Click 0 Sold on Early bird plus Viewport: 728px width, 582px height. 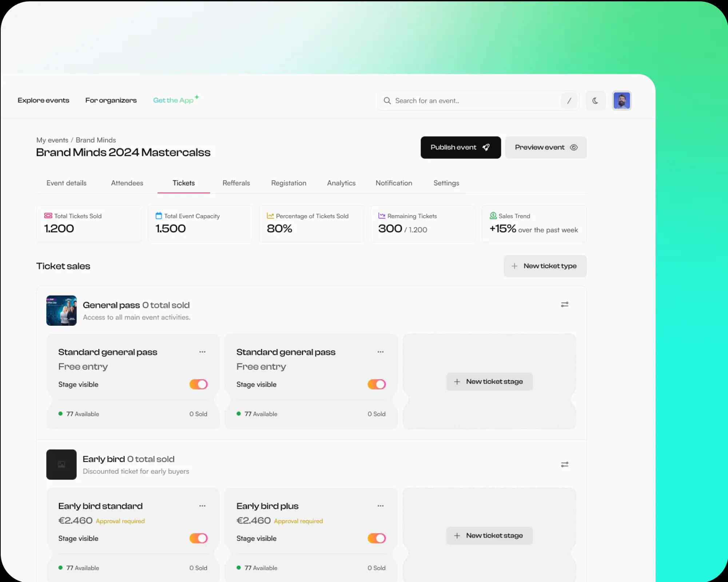pos(377,568)
